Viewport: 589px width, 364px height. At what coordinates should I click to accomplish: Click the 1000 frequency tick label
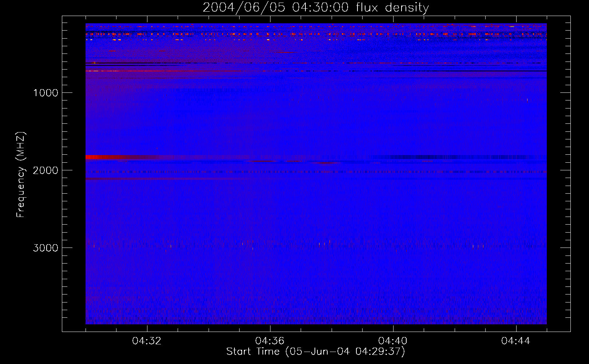point(46,93)
